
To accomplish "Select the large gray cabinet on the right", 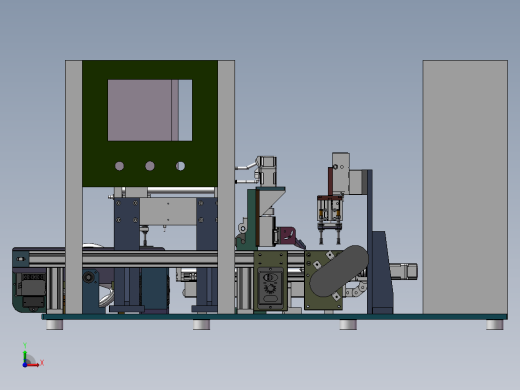I will coord(465,187).
